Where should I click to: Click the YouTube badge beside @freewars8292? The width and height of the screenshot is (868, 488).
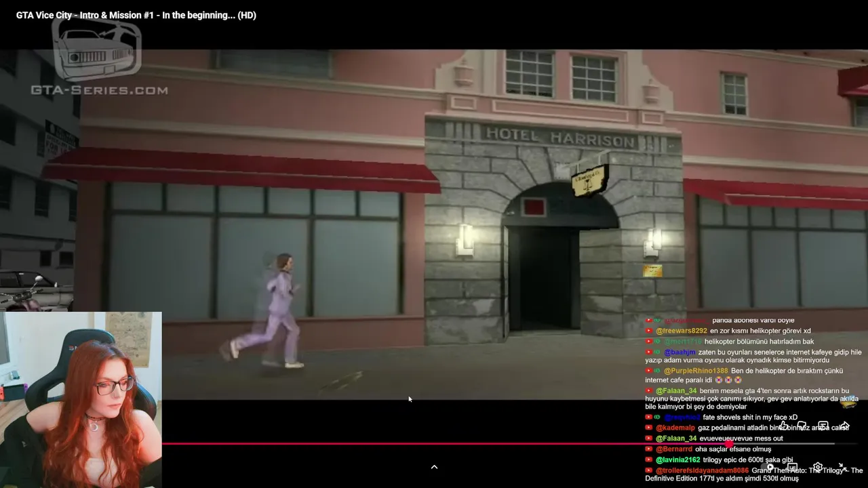coord(649,331)
